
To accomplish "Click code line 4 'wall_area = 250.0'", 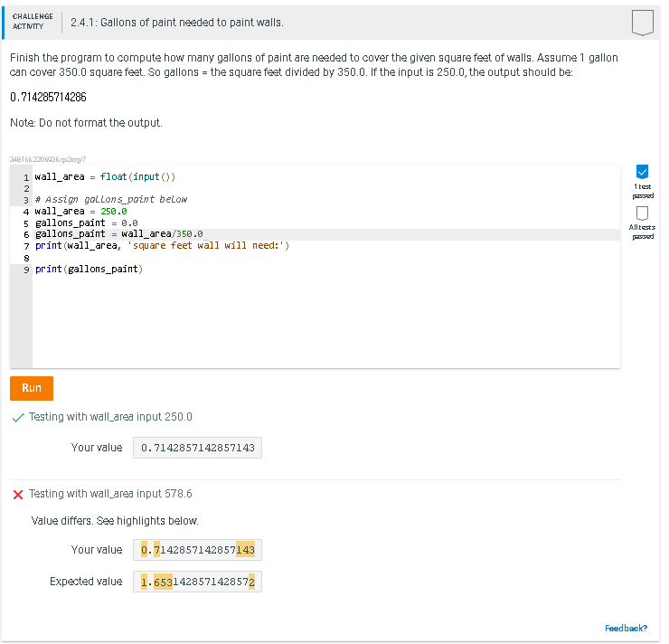I will point(80,212).
